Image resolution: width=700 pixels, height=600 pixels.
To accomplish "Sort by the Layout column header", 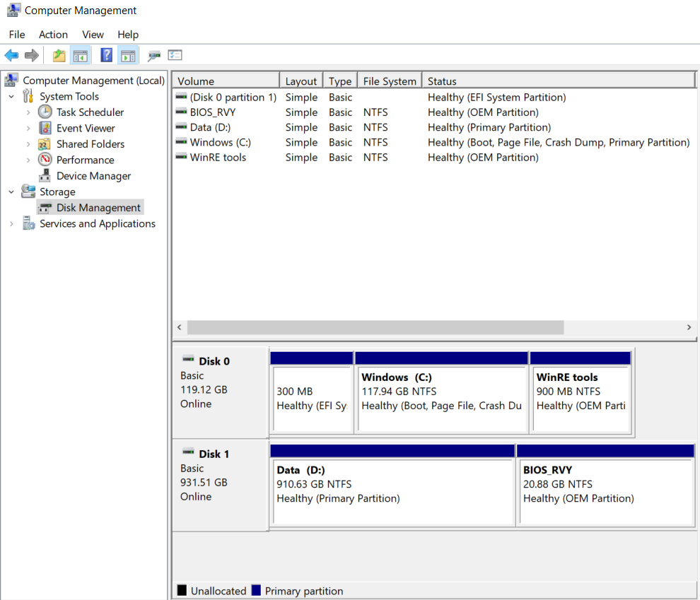I will click(x=301, y=81).
